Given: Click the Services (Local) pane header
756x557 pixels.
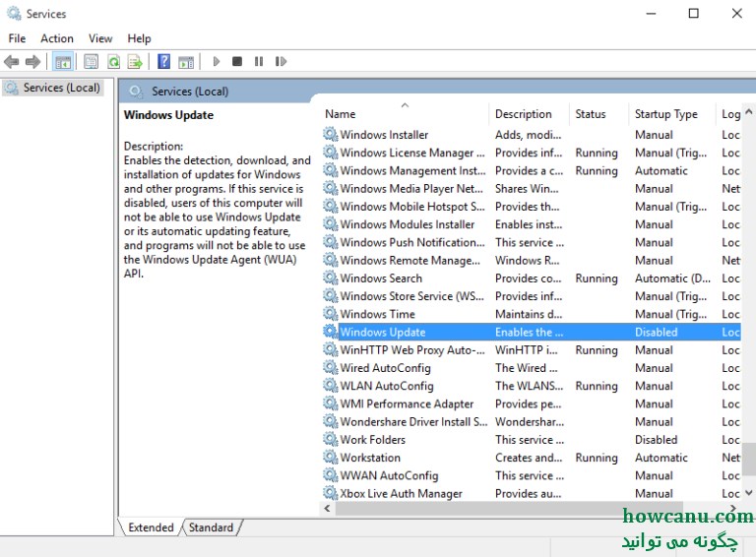Looking at the screenshot, I should pos(190,92).
